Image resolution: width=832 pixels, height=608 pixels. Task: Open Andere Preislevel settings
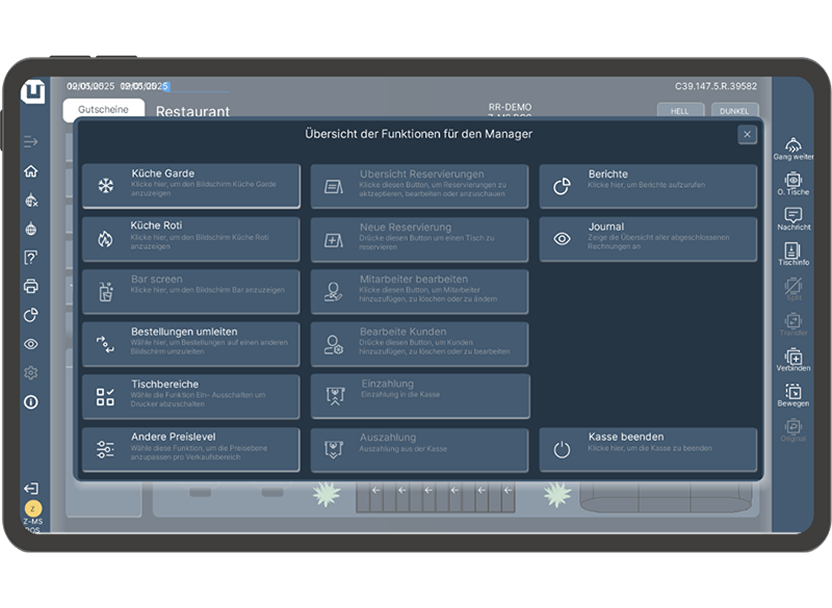(190, 450)
